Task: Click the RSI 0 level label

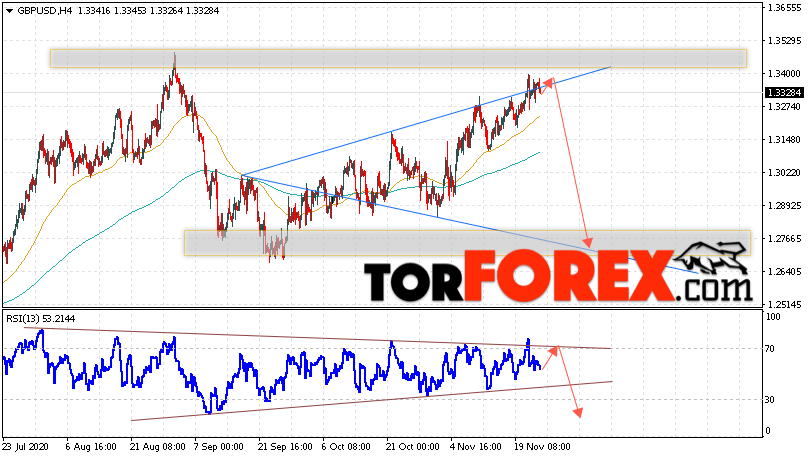Action: coord(768,431)
